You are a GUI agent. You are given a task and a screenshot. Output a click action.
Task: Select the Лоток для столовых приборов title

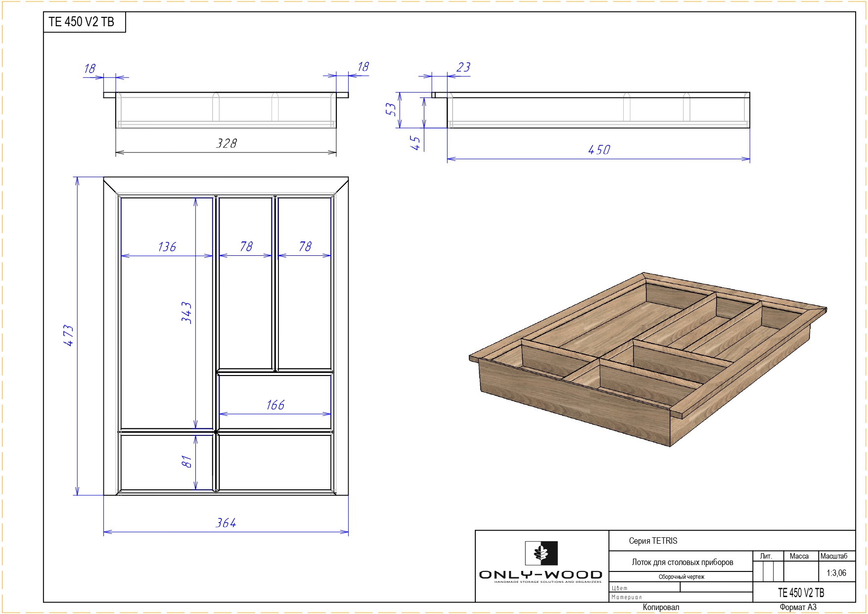point(682,562)
